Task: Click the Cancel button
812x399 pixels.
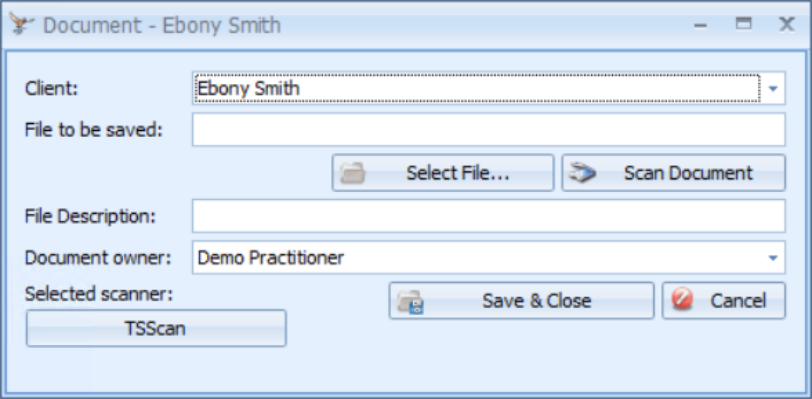Action: coord(723,301)
